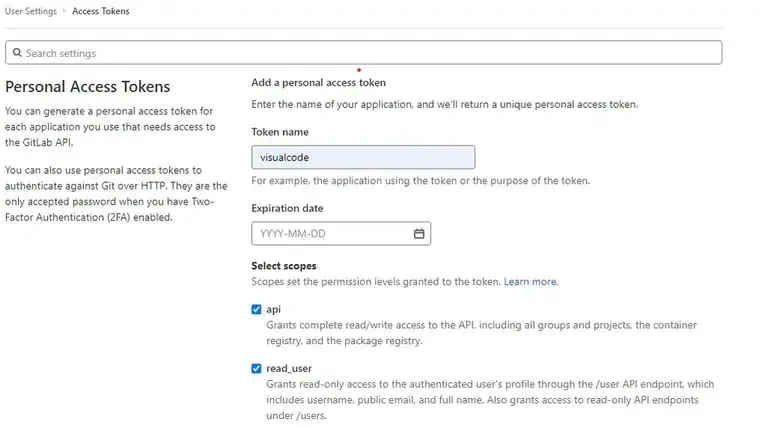Image resolution: width=768 pixels, height=428 pixels.
Task: Toggle the read_user scope checkbox
Action: pyautogui.click(x=257, y=369)
